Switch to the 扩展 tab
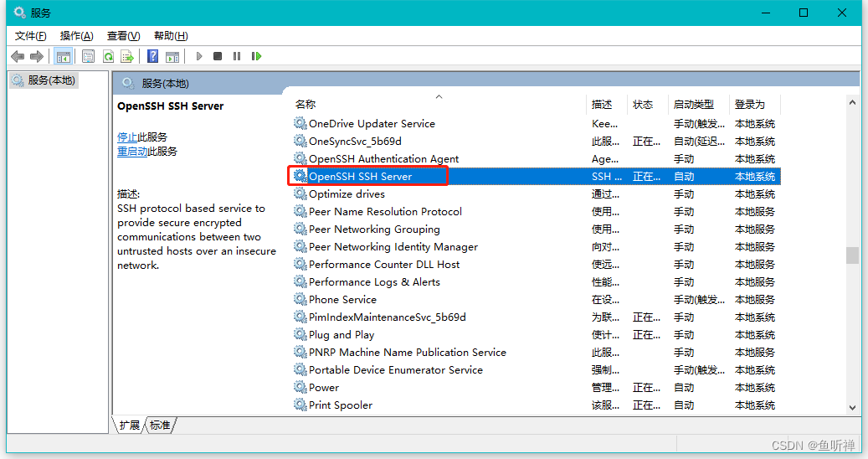 pos(129,425)
